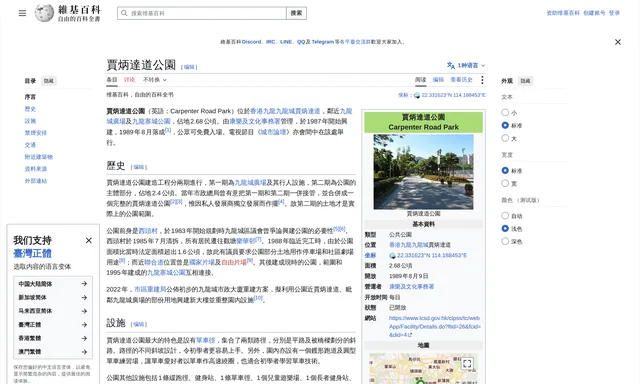
Task: Enlarge the map to fullscreen
Action: (x=467, y=363)
